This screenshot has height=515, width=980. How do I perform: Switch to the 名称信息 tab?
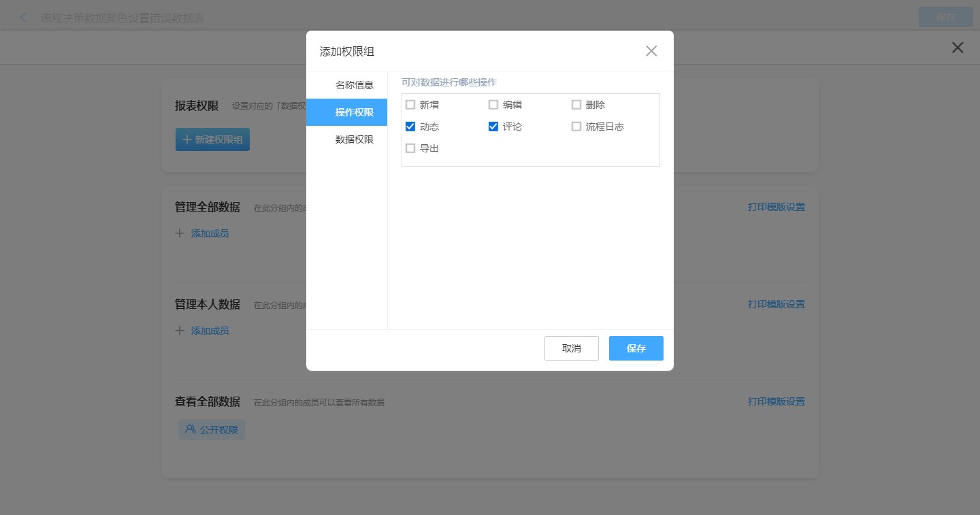(354, 85)
